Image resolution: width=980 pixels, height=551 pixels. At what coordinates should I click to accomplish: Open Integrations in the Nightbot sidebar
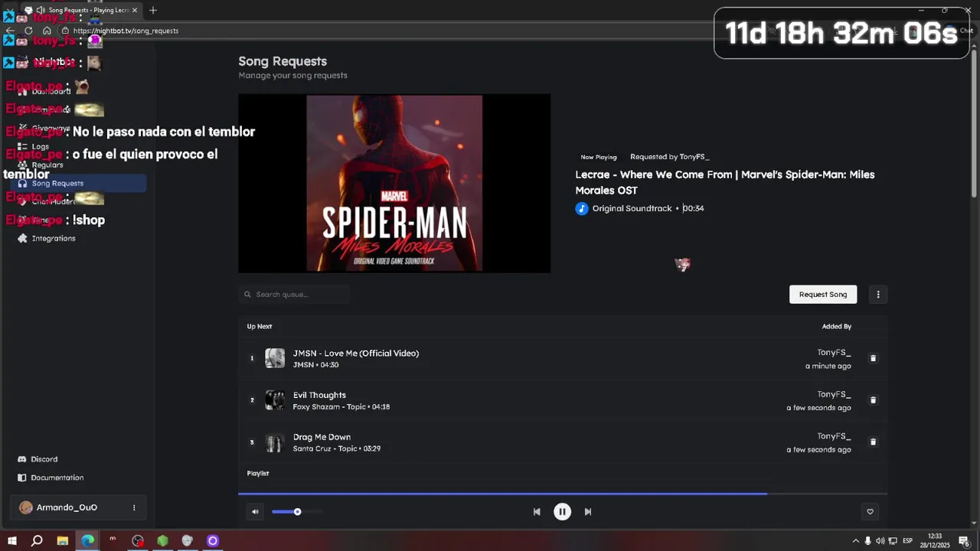[54, 239]
